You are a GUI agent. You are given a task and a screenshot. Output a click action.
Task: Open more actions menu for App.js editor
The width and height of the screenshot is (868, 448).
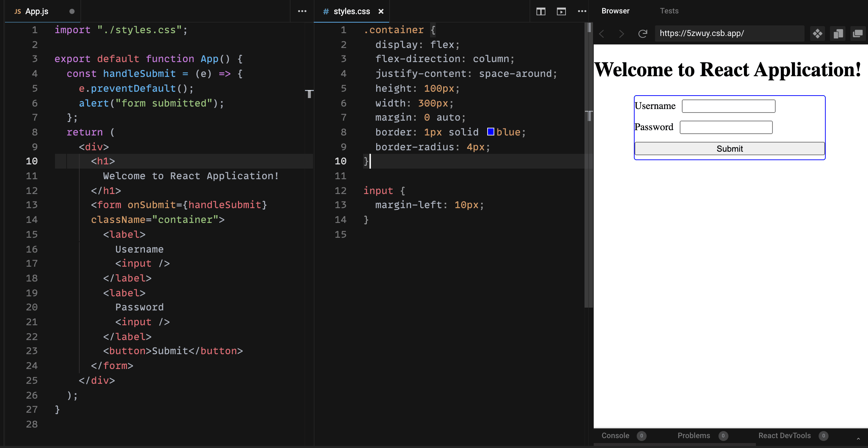click(x=302, y=11)
